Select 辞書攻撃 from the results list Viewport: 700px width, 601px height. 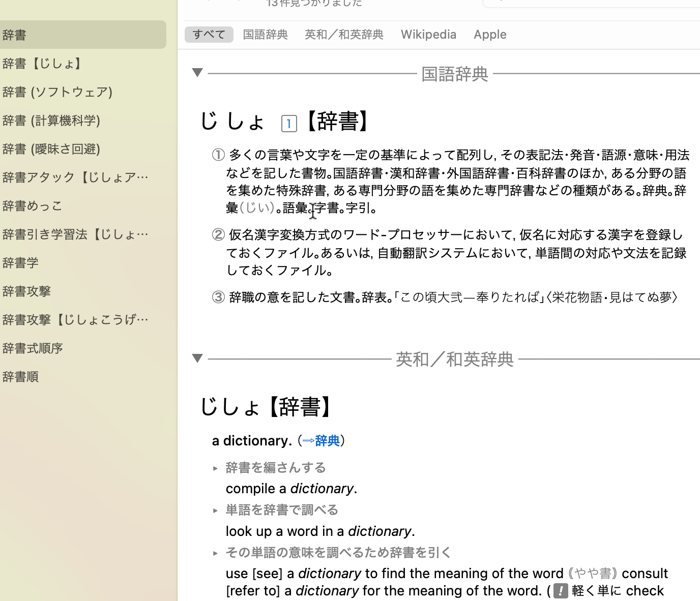click(26, 291)
